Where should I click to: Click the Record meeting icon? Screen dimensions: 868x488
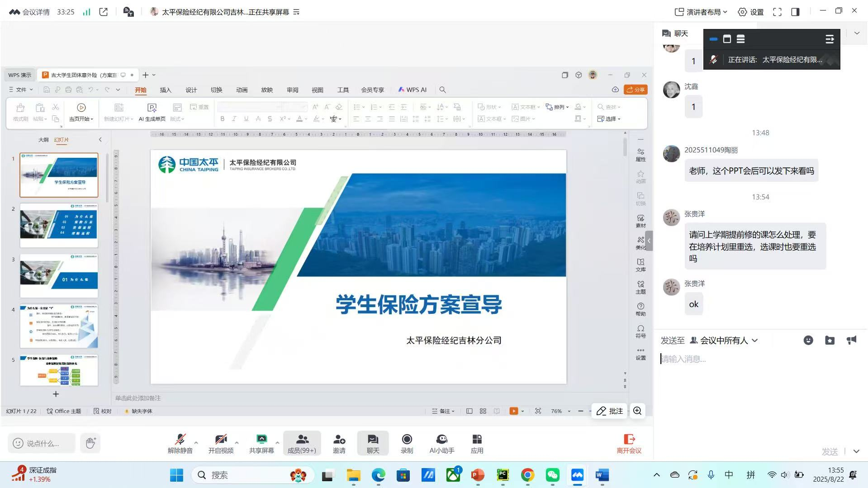tap(407, 443)
